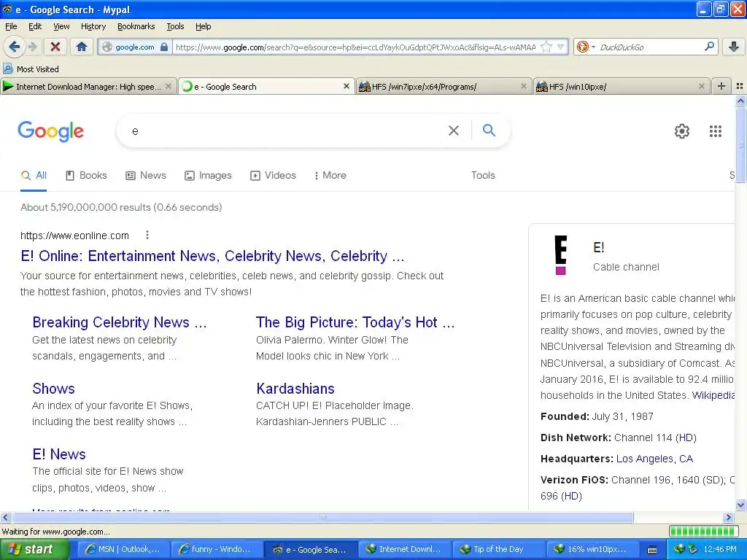The height and width of the screenshot is (560, 747).
Task: Select the All results tab
Action: point(34,175)
